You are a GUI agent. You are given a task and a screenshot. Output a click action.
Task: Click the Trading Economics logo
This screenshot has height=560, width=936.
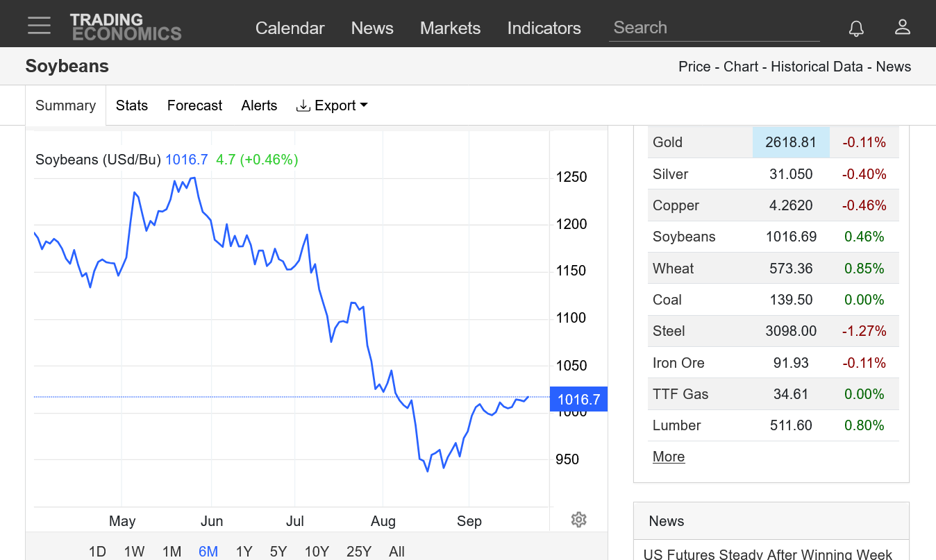click(126, 27)
